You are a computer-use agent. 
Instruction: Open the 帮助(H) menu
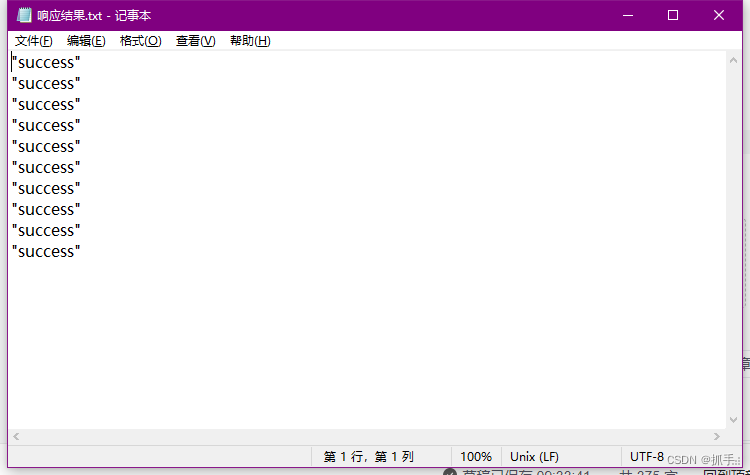(250, 41)
